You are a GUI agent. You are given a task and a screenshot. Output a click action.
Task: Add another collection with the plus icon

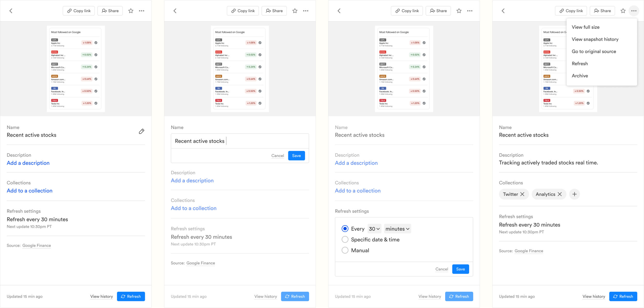[574, 194]
